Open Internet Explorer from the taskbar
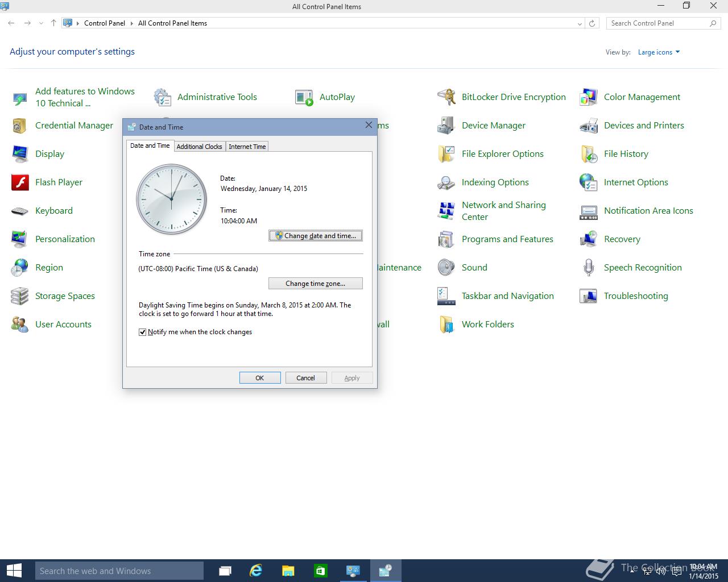The height and width of the screenshot is (582, 728). click(x=257, y=571)
